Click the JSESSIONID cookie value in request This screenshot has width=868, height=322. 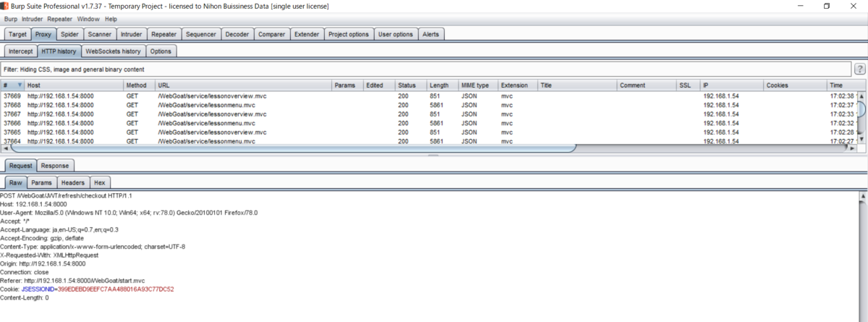tap(116, 289)
